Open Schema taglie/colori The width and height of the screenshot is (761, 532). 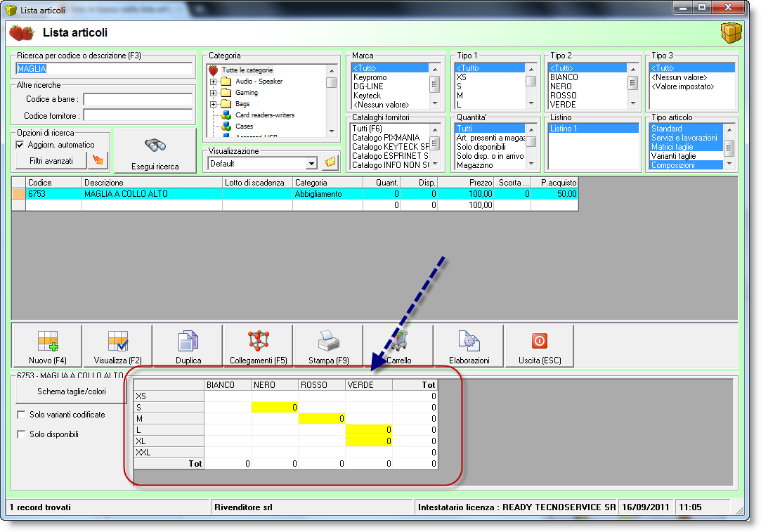click(72, 391)
